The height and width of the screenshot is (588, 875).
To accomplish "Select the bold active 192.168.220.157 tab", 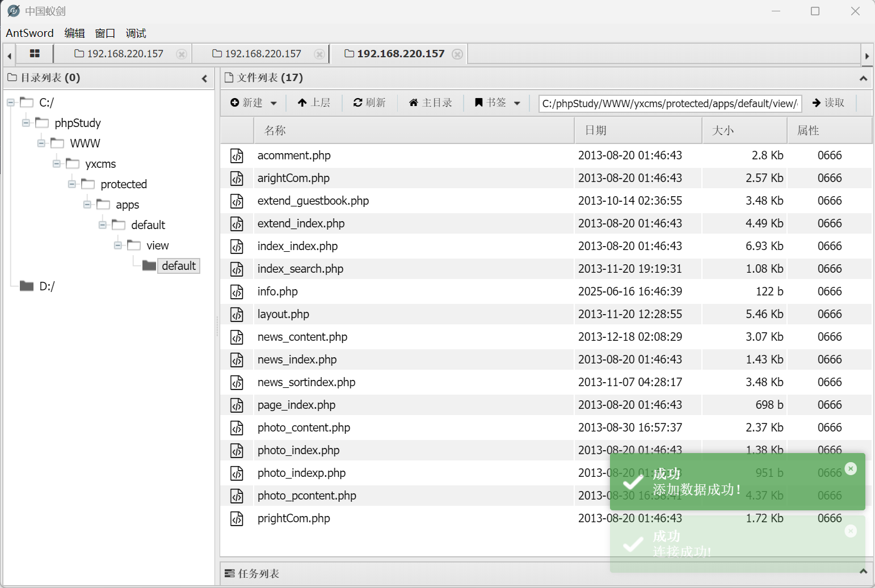I will 395,54.
